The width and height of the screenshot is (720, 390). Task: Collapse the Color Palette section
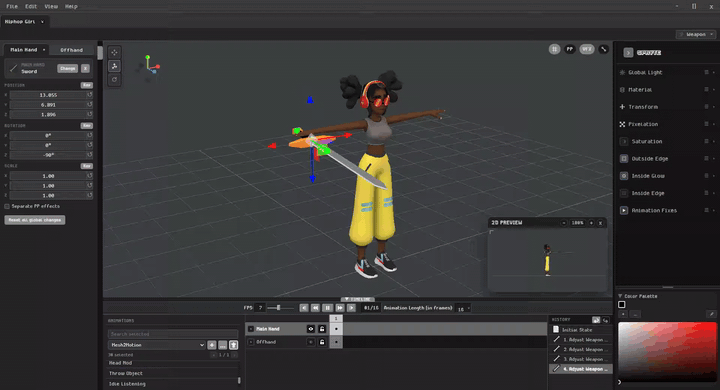pyautogui.click(x=620, y=296)
